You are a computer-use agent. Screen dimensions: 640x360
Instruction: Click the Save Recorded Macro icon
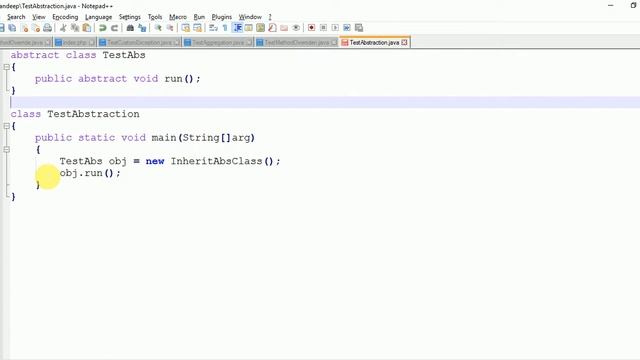[x=359, y=28]
